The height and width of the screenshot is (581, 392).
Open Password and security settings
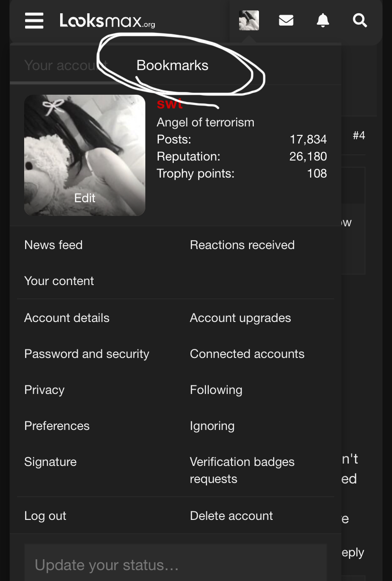point(87,354)
